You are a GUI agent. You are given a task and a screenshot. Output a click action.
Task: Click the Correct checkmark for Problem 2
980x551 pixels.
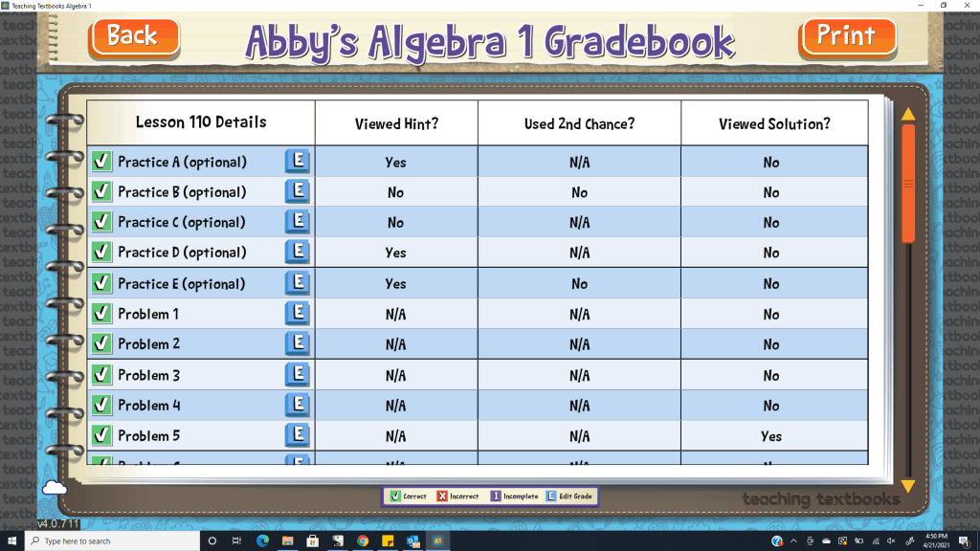click(101, 343)
